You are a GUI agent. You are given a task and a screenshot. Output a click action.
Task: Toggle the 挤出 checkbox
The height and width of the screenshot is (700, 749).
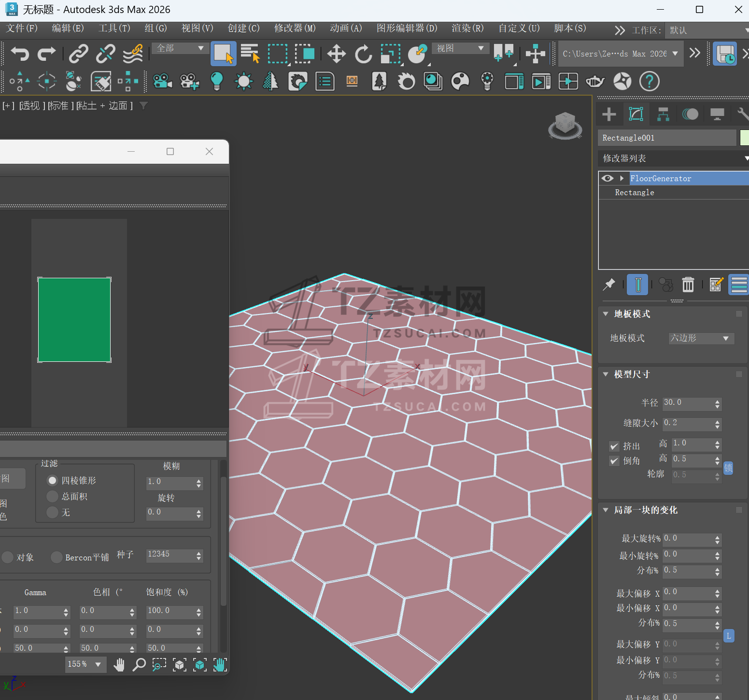[x=614, y=446]
